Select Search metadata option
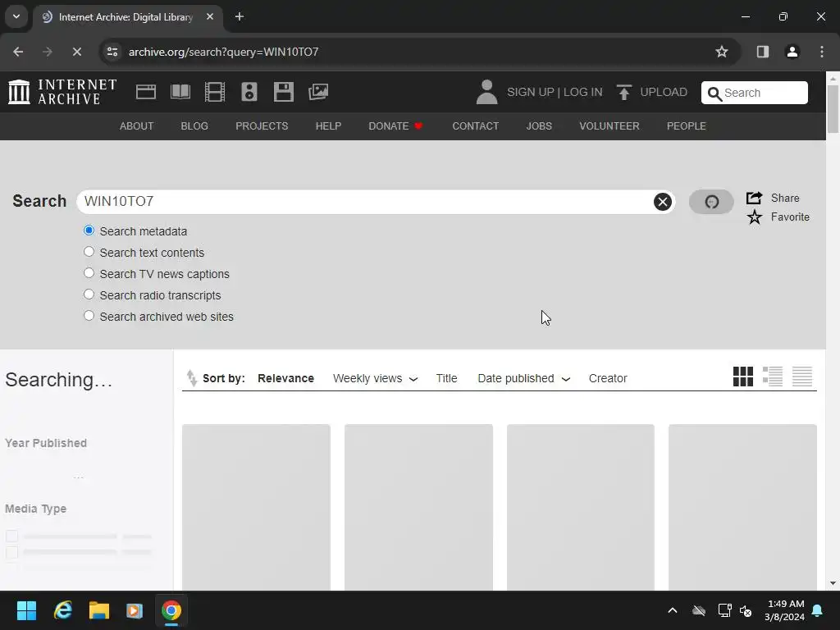Viewport: 840px width, 630px height. coord(89,231)
